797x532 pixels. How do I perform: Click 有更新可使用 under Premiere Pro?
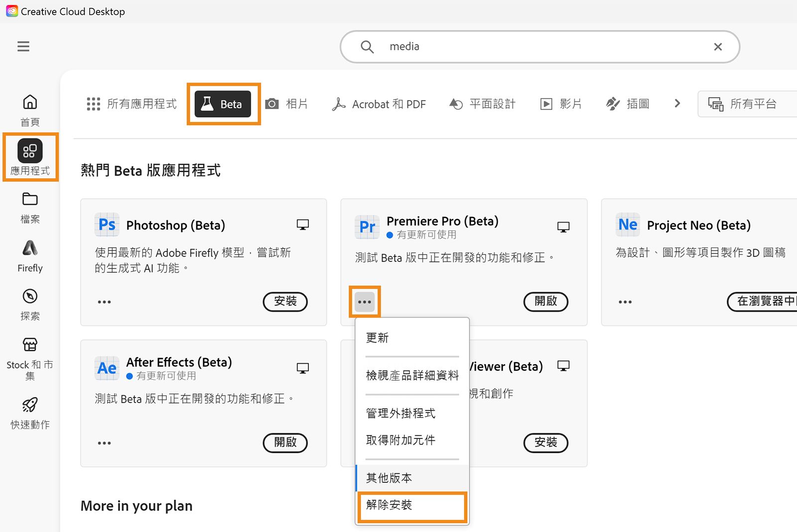(426, 235)
